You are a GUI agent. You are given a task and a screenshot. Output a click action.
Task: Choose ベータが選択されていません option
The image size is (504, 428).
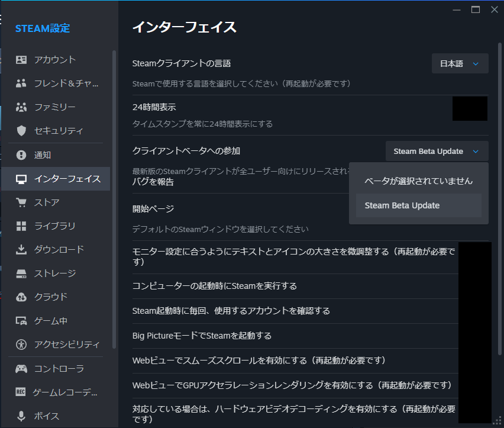[x=418, y=181]
